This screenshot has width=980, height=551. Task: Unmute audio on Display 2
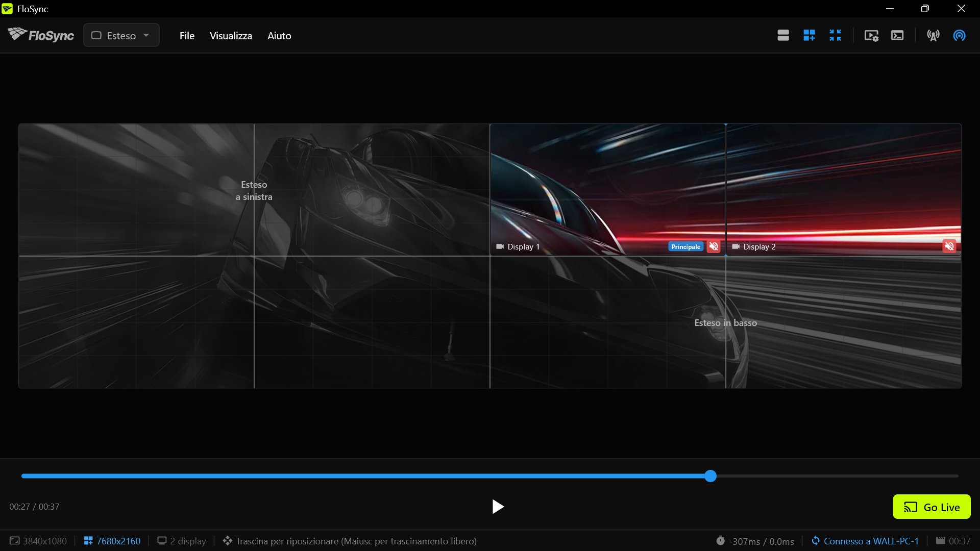click(949, 246)
